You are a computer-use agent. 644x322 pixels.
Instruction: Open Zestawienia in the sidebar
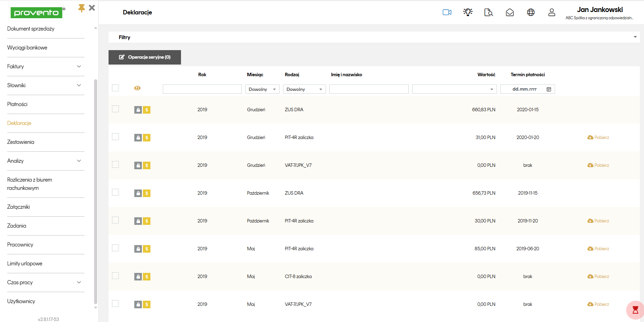point(21,142)
